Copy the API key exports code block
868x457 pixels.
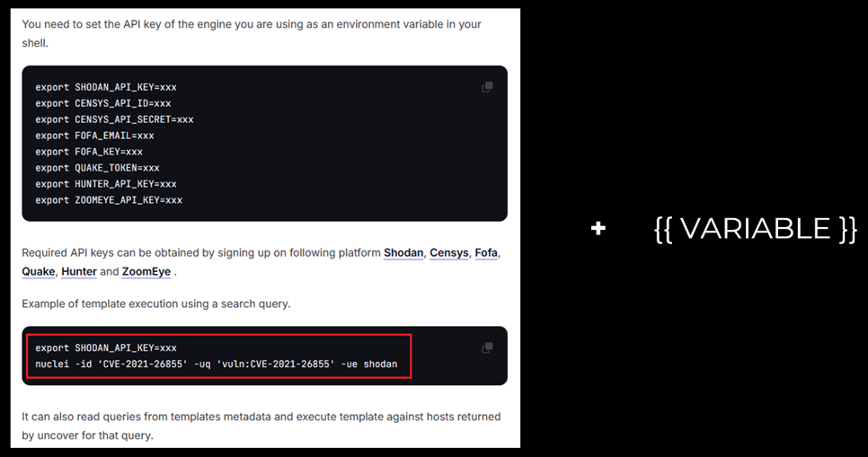coord(487,87)
